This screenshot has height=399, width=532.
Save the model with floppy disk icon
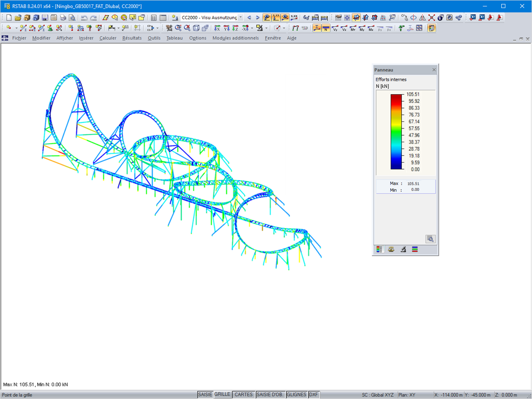click(45, 17)
